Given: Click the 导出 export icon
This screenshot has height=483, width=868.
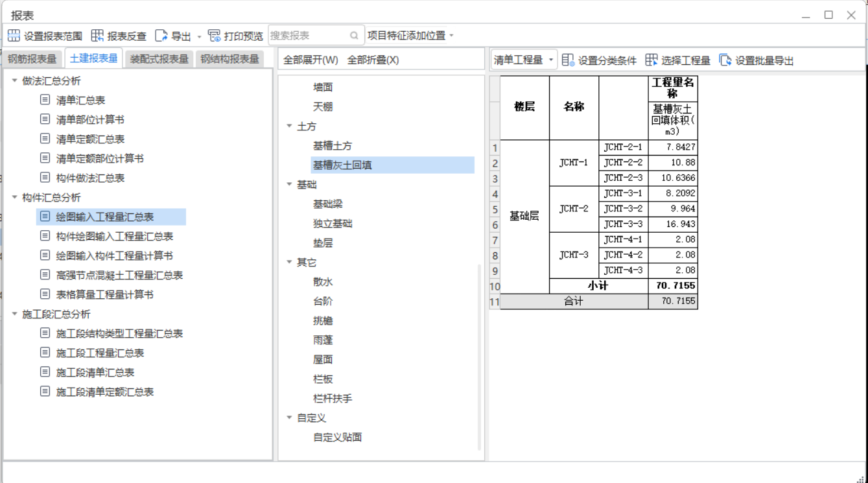Looking at the screenshot, I should click(x=161, y=36).
